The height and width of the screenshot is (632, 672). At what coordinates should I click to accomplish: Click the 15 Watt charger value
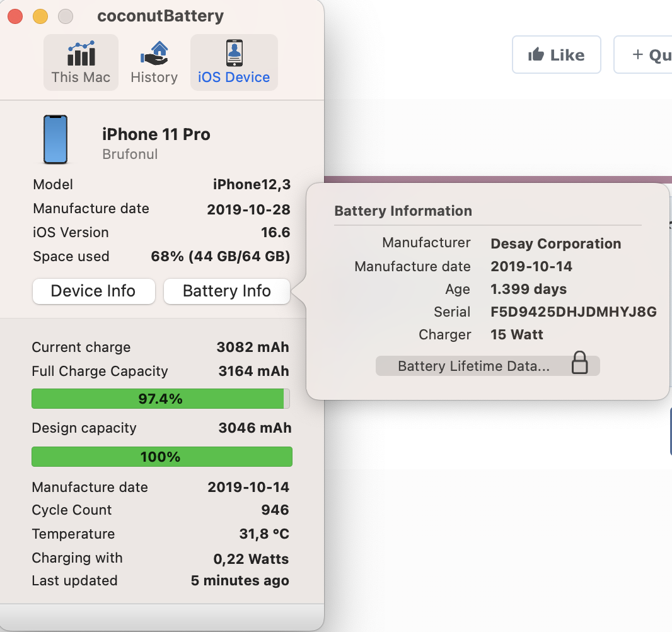point(516,334)
